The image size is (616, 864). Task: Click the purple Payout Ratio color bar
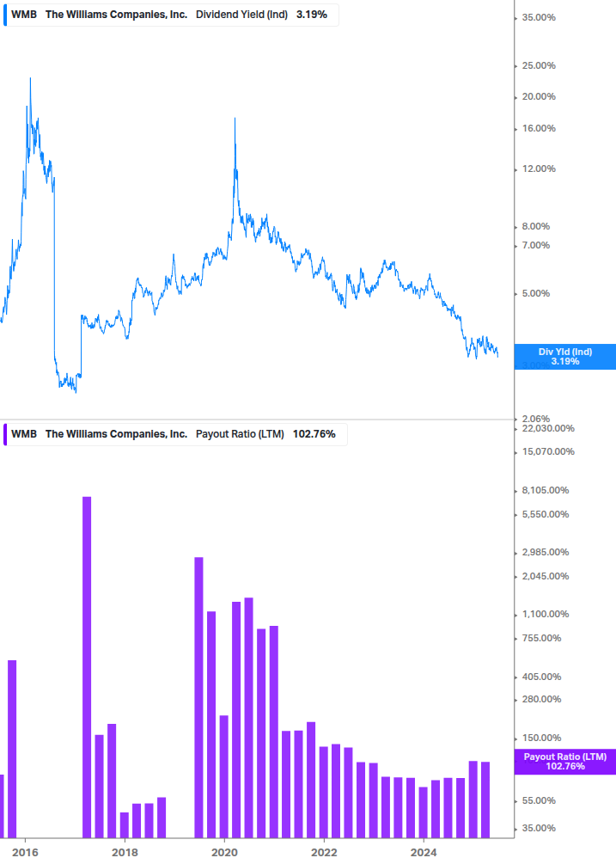click(x=5, y=434)
